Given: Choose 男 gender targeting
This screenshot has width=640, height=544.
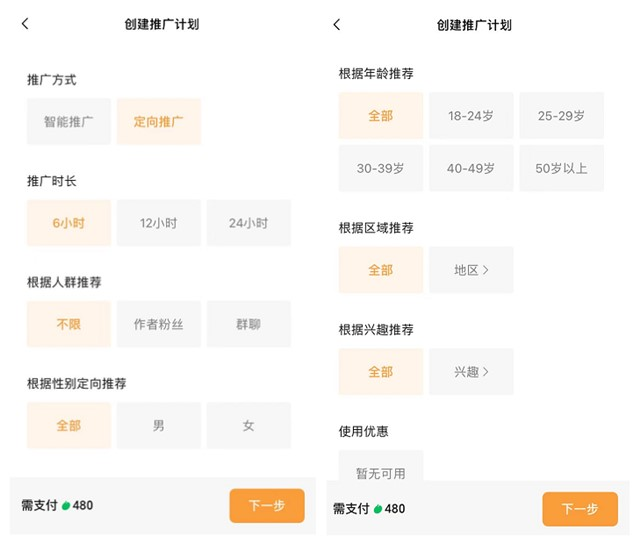Looking at the screenshot, I should 158,425.
